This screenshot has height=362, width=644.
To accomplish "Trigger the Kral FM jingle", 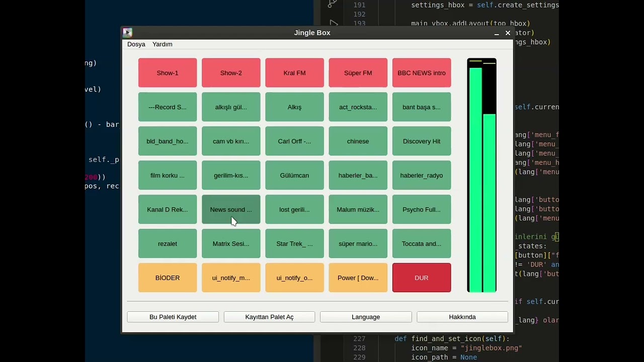I will tap(294, 73).
